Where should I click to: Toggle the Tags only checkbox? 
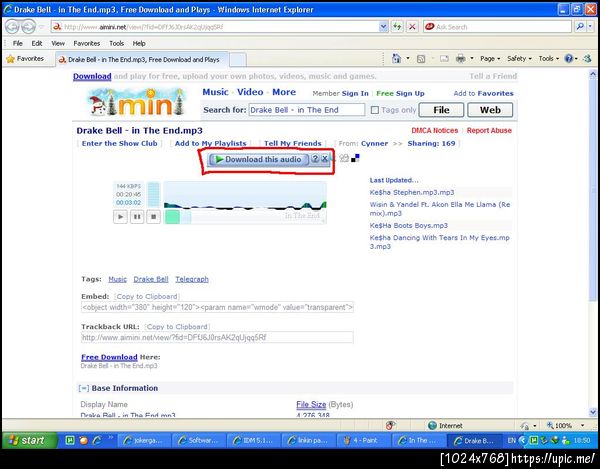tap(375, 110)
